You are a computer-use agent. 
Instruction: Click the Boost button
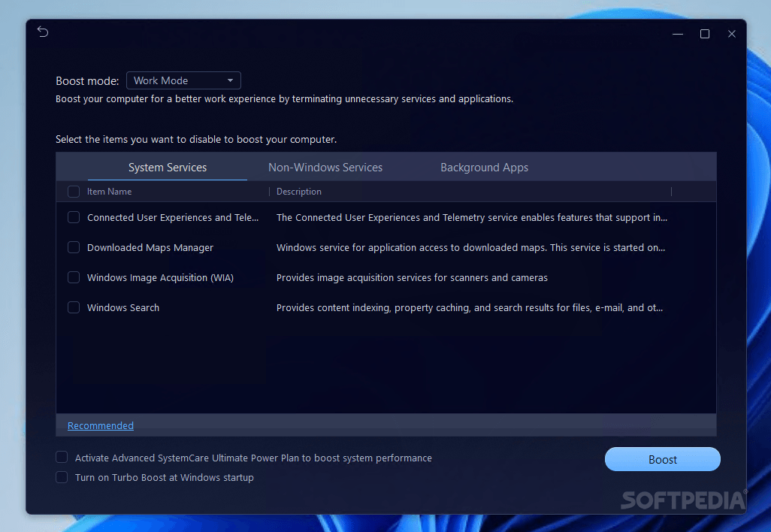point(662,459)
